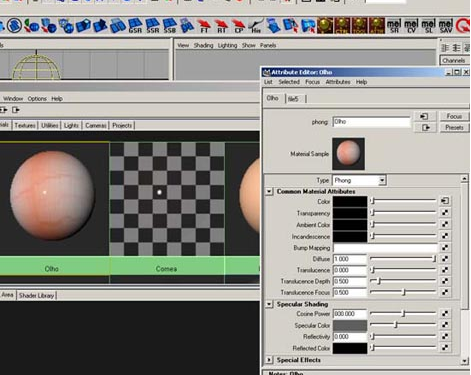Click the CP red arrow shelf icon

coord(239,26)
